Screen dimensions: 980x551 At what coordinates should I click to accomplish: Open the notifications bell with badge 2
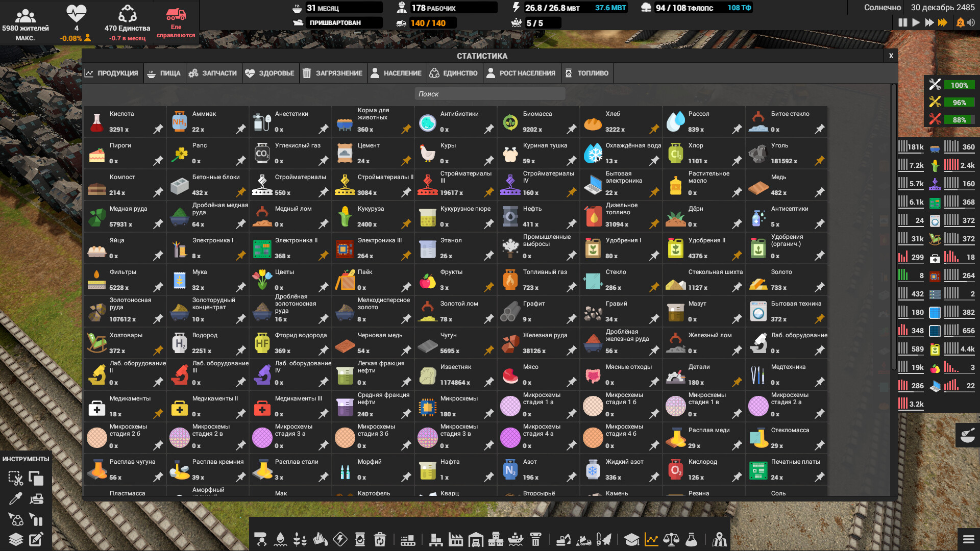(960, 22)
